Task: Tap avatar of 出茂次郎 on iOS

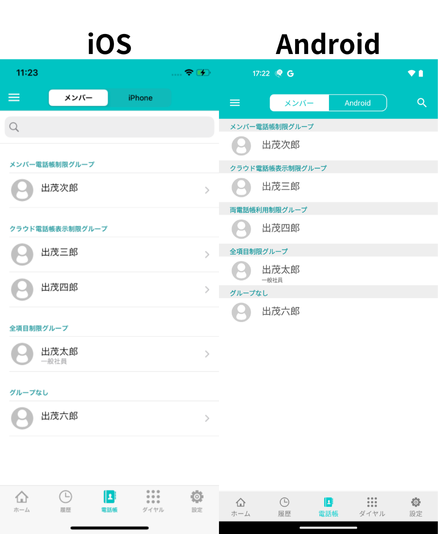Action: (22, 190)
